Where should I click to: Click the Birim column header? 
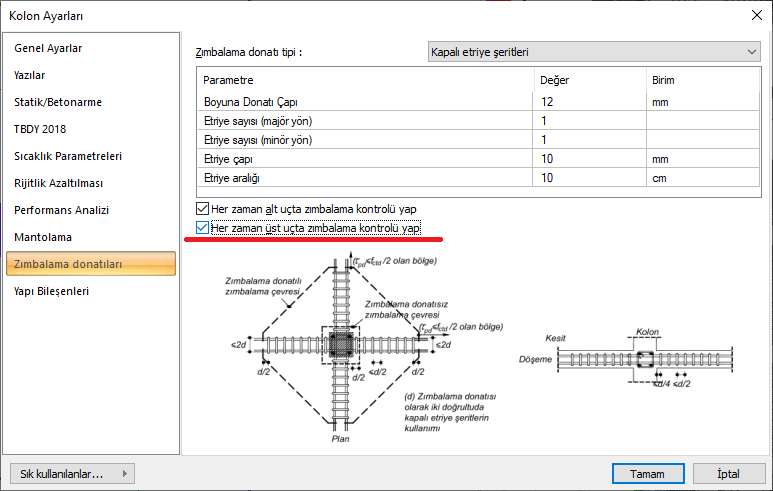point(703,80)
